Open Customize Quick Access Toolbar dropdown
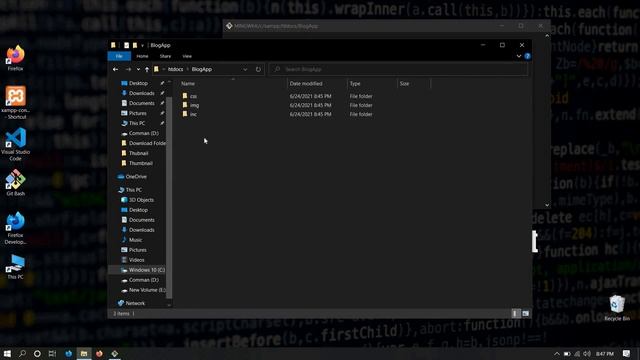640x360 pixels. pyautogui.click(x=142, y=45)
